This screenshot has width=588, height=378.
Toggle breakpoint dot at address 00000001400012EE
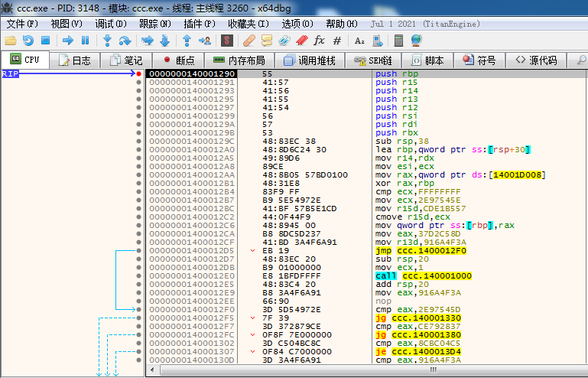pos(138,301)
